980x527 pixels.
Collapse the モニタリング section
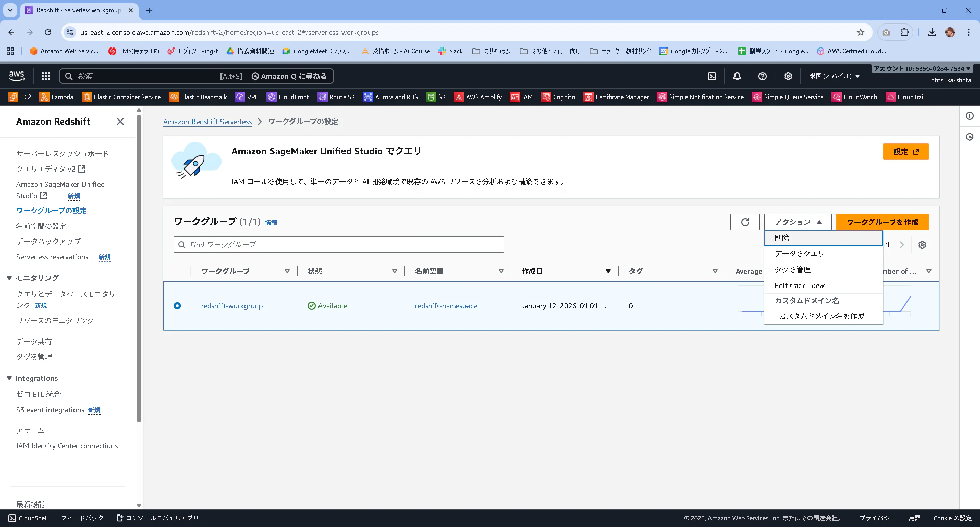tap(9, 278)
